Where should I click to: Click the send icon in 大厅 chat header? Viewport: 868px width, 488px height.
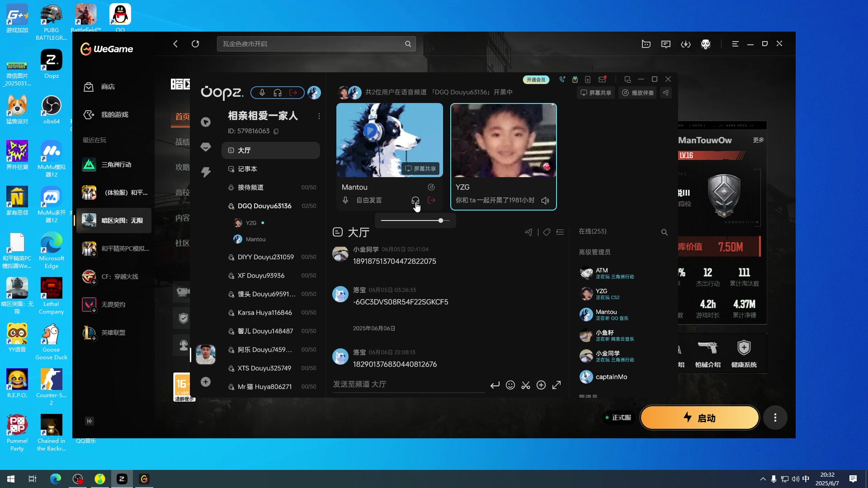(528, 232)
